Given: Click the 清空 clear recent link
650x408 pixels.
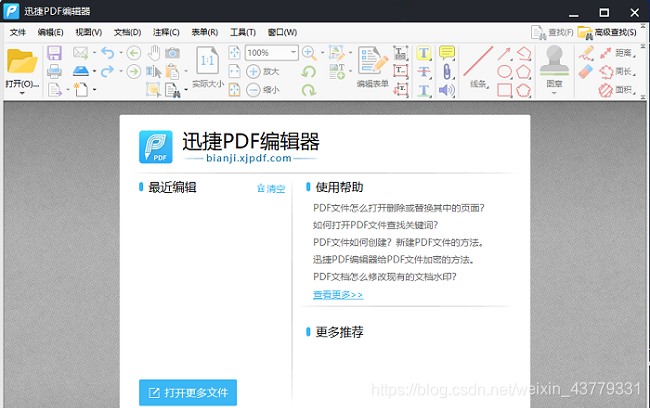Looking at the screenshot, I should (271, 189).
